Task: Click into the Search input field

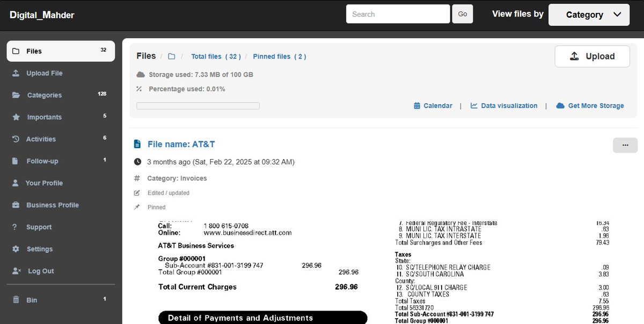Action: click(x=398, y=15)
